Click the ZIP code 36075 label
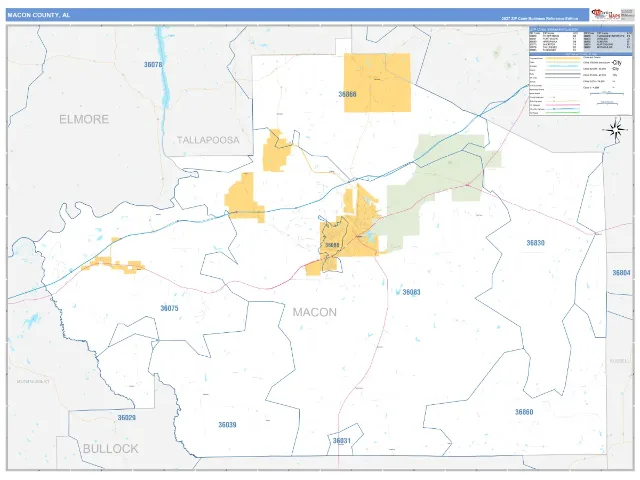 coord(169,308)
